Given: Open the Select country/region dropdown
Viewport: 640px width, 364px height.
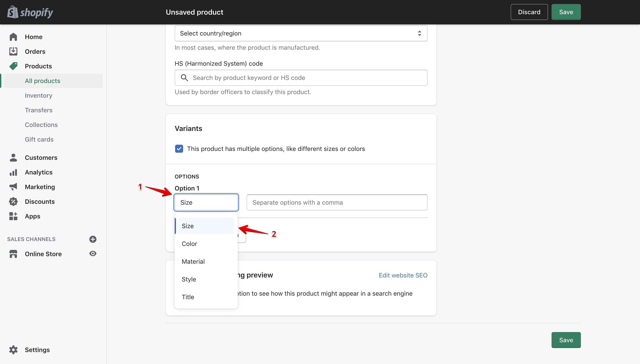Looking at the screenshot, I should click(x=301, y=33).
